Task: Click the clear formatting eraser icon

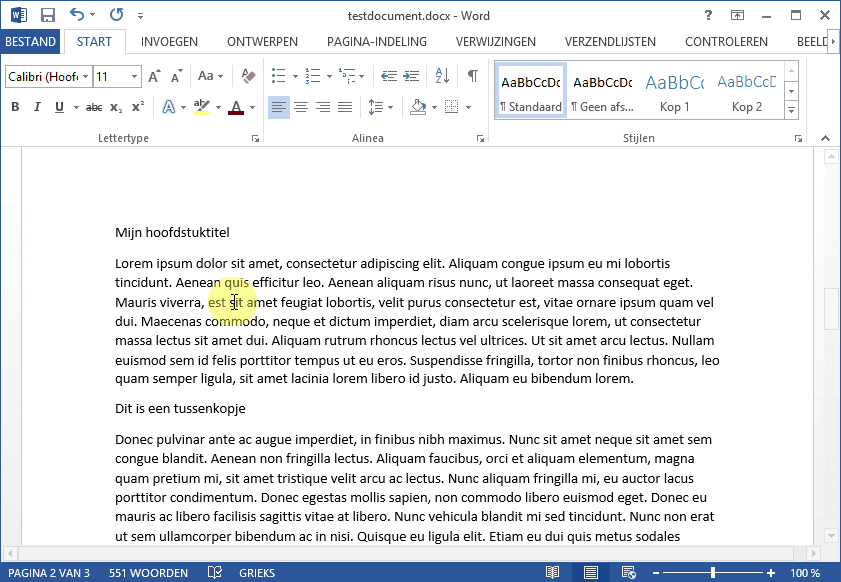Action: (249, 76)
